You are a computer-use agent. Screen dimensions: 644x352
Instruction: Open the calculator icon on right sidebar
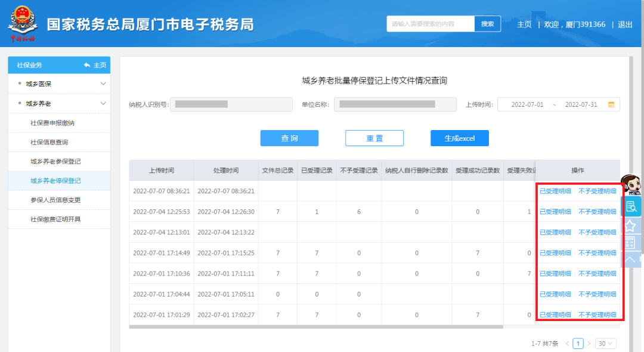630,242
